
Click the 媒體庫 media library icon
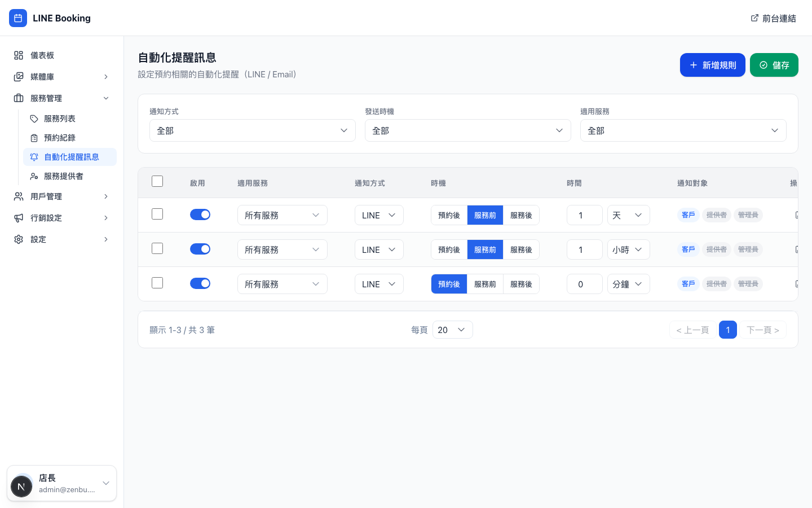[19, 77]
